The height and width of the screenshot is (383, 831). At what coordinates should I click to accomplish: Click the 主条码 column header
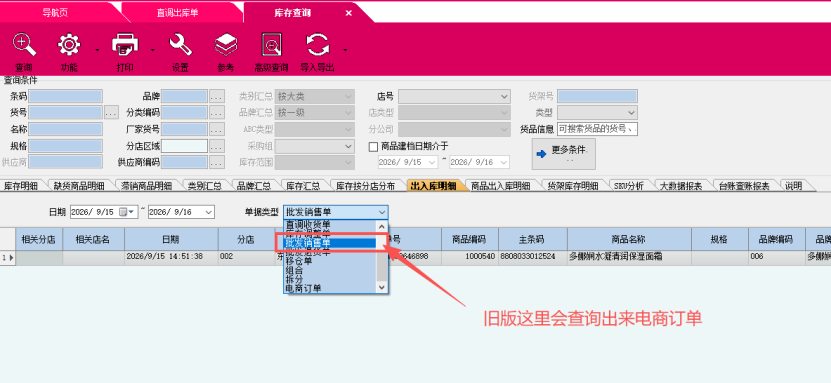pos(533,239)
